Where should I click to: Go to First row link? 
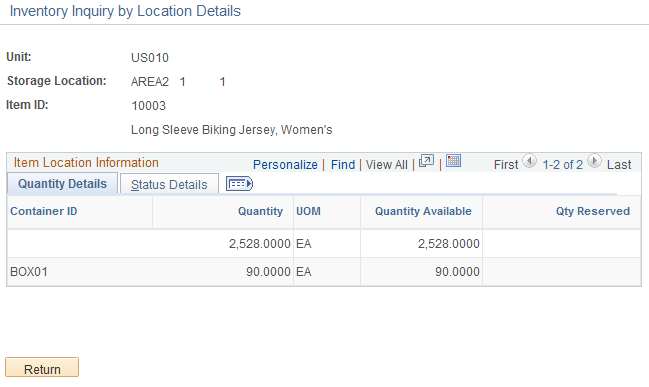click(506, 165)
